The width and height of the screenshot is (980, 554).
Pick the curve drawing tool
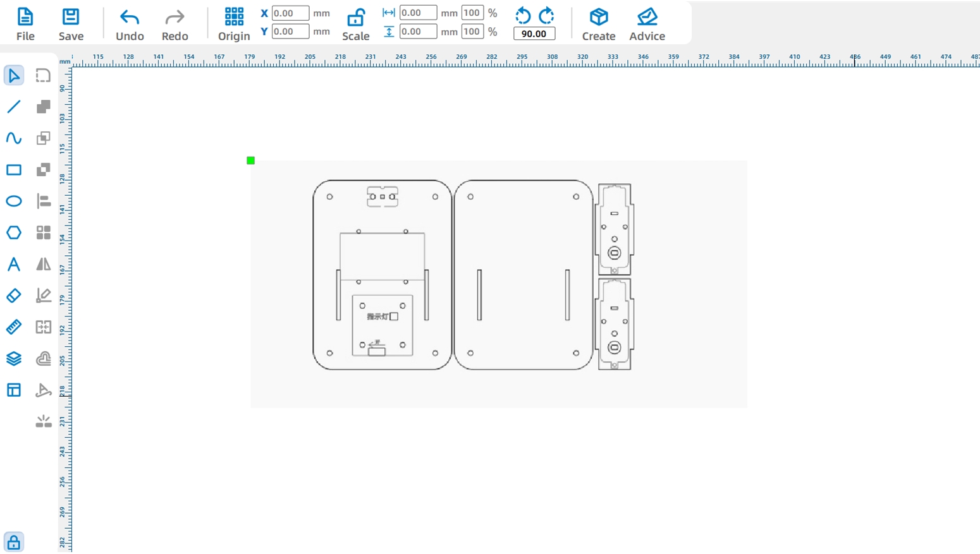[x=14, y=138]
